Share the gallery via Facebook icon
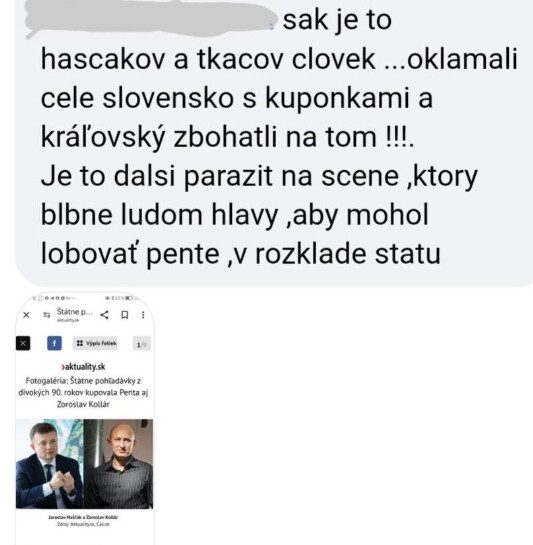 point(54,343)
